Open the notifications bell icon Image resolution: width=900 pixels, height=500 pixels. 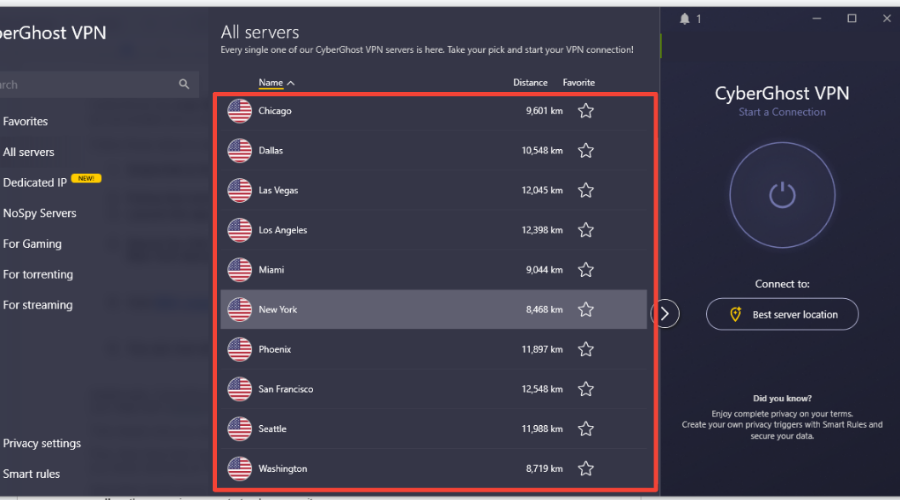(x=684, y=19)
